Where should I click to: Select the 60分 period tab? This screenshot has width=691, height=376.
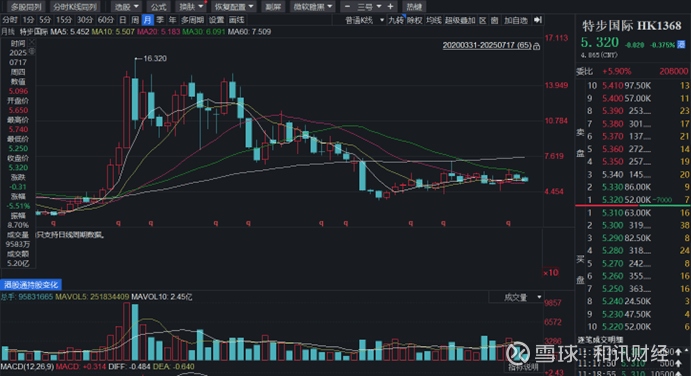coord(106,20)
